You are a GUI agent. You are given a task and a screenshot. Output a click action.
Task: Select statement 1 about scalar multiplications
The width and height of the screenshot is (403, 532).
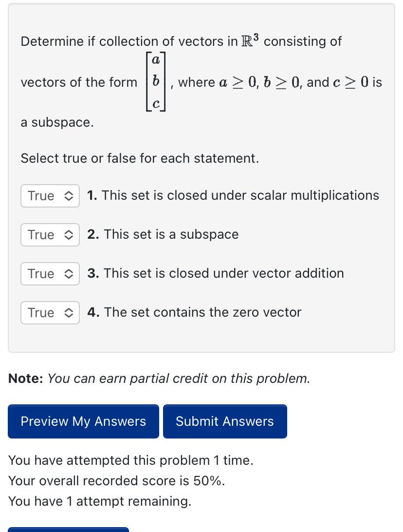[233, 195]
